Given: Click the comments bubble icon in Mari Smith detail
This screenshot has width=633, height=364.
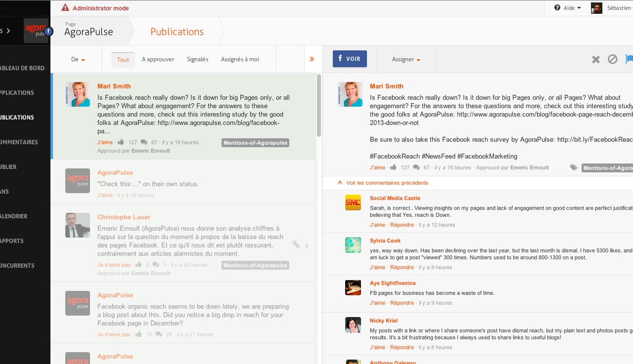Looking at the screenshot, I should click(416, 167).
